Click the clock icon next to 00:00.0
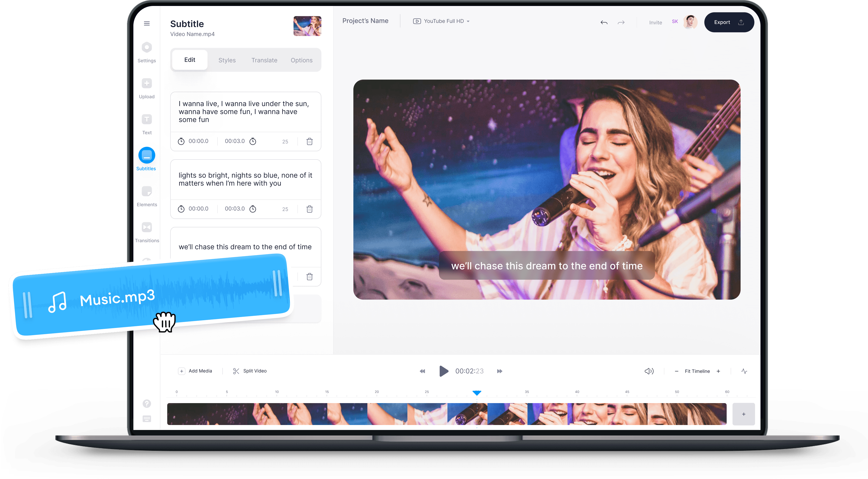Viewport: 868px width, 479px height. pos(181,141)
